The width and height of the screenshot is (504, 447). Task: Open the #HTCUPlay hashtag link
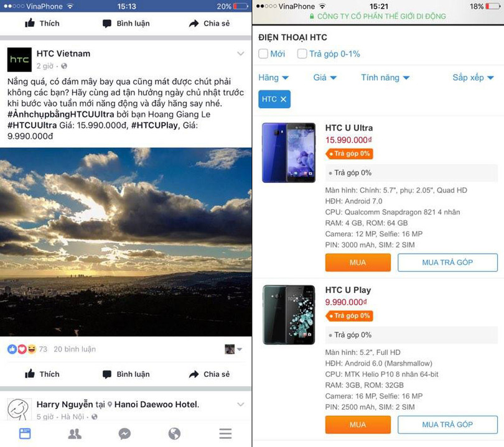click(155, 125)
